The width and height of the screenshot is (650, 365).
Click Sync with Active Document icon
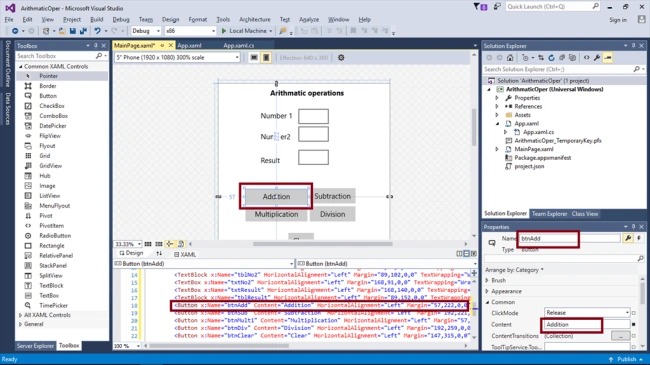(x=541, y=58)
